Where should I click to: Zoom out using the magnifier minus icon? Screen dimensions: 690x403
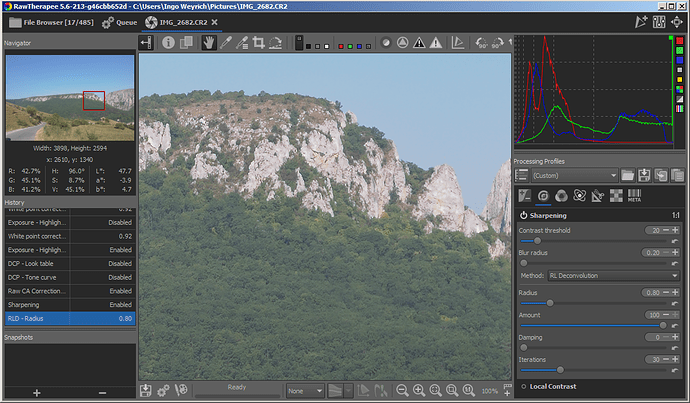point(402,390)
